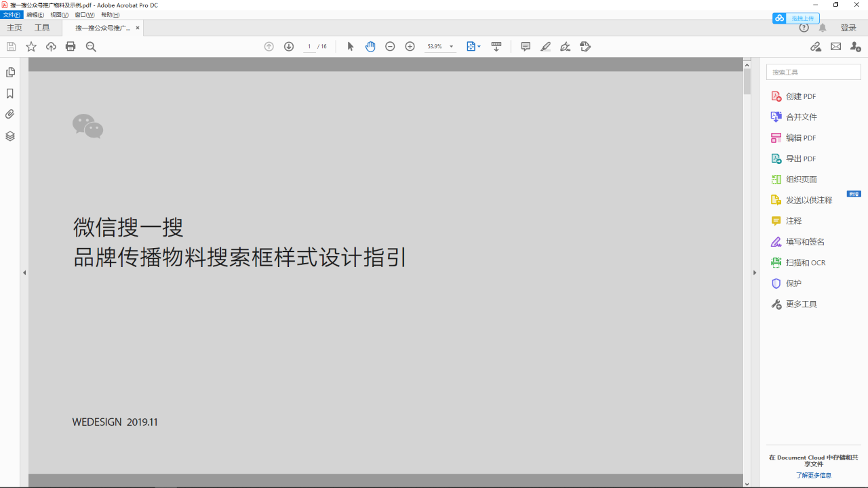Open the 窗口 menu
This screenshot has height=488, width=868.
click(85, 15)
